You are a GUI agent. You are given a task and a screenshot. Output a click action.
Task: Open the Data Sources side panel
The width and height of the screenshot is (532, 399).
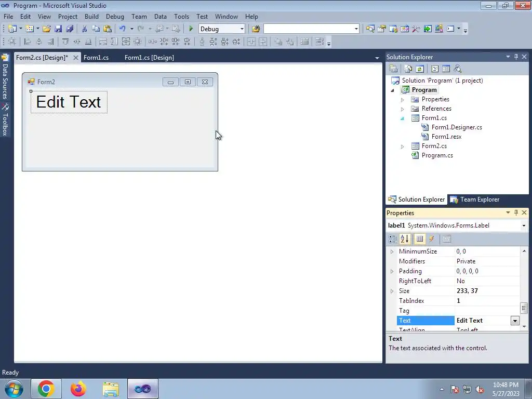coord(5,77)
